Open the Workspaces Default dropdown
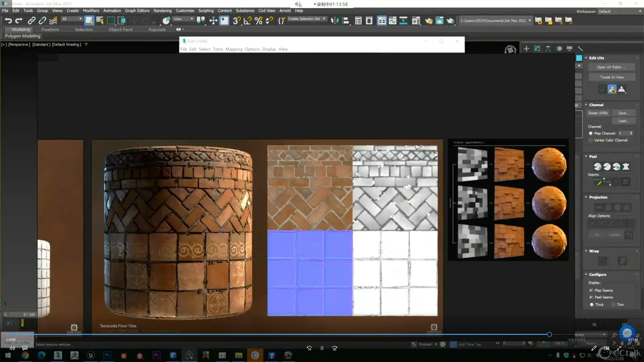Screen dimensions: 644x362 pos(620,11)
